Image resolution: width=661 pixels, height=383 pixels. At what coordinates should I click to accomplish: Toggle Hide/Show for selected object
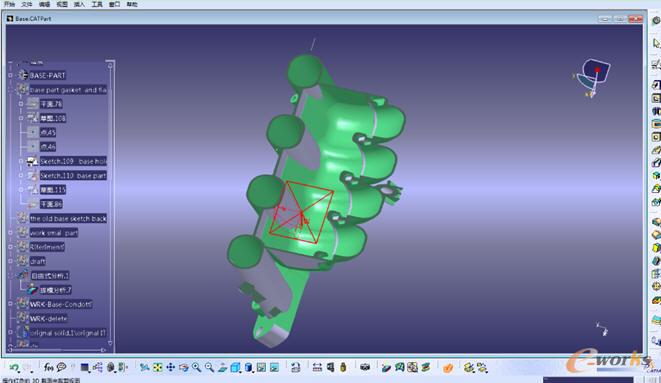261,367
